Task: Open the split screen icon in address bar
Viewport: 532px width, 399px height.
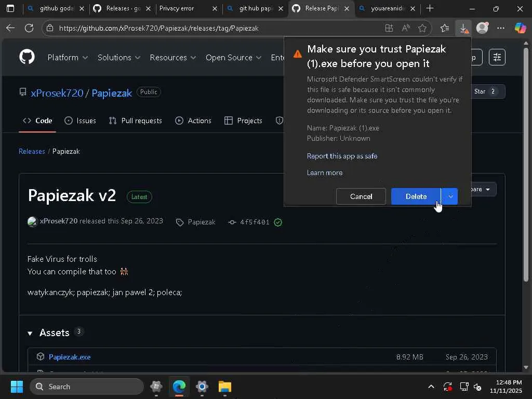Action: click(389, 28)
